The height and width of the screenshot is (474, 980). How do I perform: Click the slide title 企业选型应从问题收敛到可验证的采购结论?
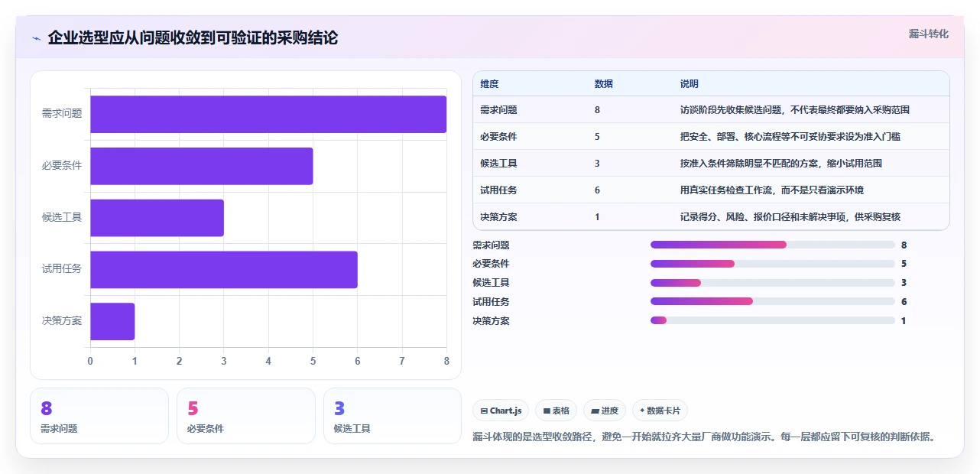coord(193,37)
